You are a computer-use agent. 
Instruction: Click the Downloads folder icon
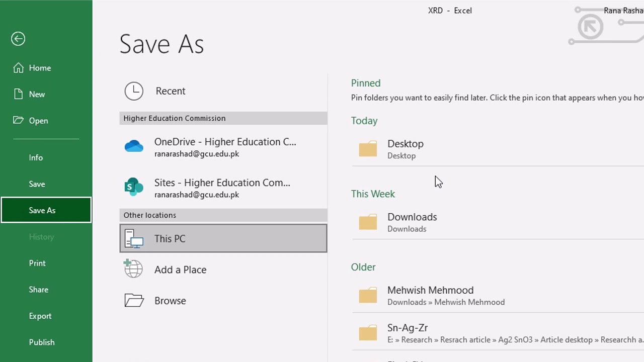tap(368, 222)
